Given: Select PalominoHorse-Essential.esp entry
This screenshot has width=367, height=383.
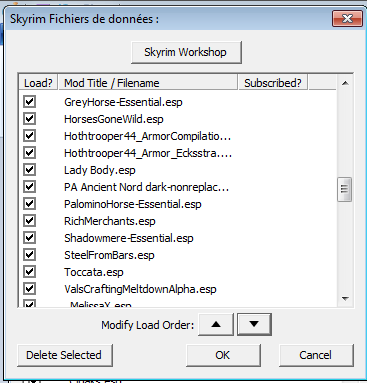Looking at the screenshot, I should point(133,204).
